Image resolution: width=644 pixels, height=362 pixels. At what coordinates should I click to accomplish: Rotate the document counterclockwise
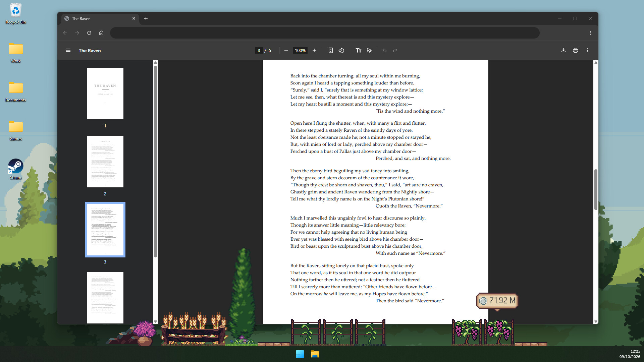tap(341, 51)
